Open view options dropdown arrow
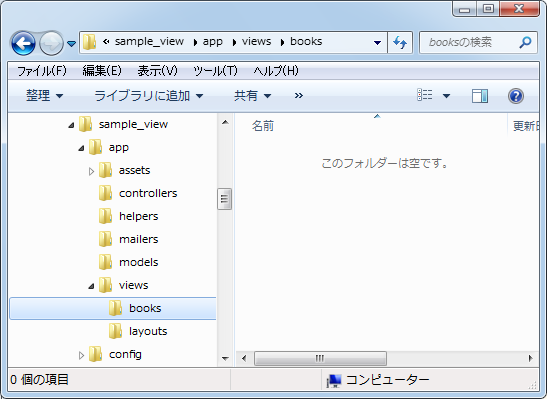Screen dimensions: 547x399 coord(446,96)
